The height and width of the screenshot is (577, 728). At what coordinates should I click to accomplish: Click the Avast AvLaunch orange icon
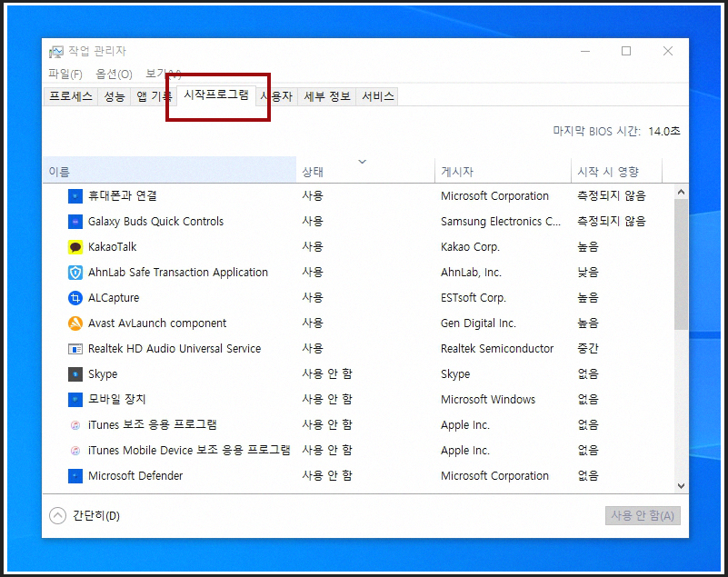point(75,323)
